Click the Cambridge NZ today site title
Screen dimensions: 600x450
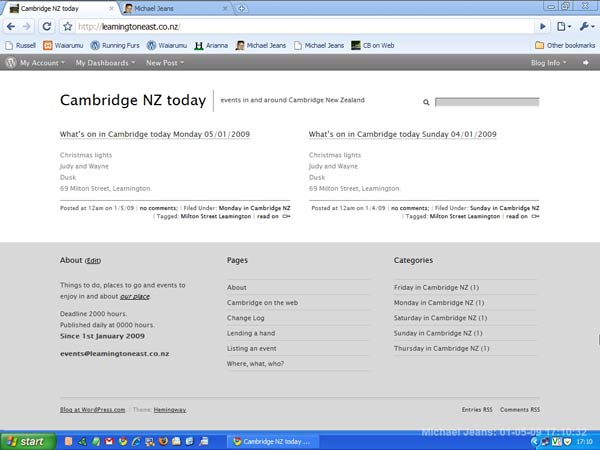point(133,100)
